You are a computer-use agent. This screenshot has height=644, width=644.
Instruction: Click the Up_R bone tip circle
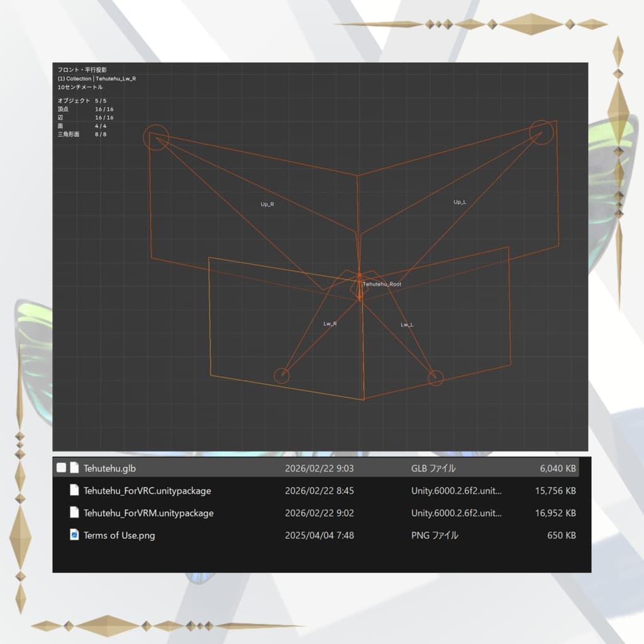click(x=156, y=137)
